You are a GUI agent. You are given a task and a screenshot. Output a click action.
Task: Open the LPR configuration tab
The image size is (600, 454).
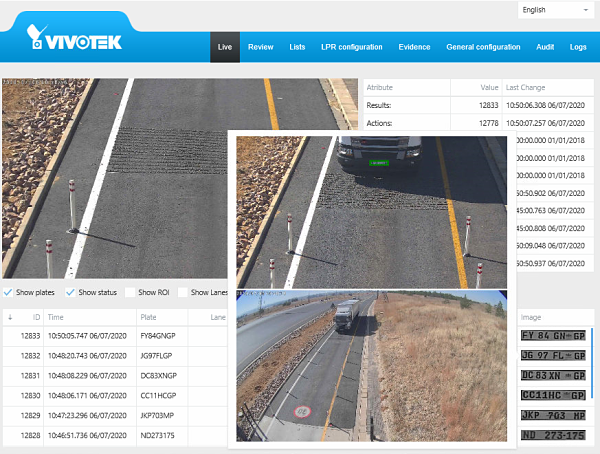351,47
